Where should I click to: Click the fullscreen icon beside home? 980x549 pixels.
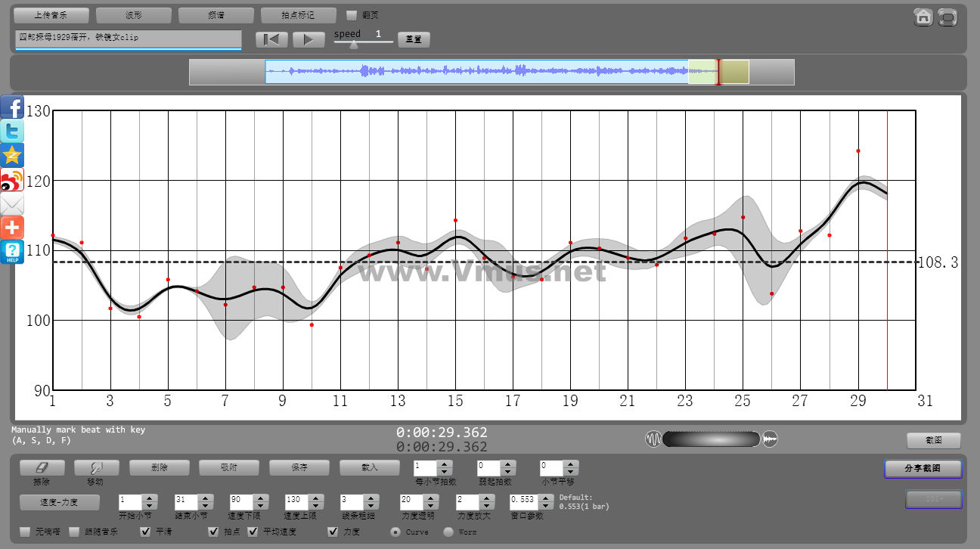947,17
